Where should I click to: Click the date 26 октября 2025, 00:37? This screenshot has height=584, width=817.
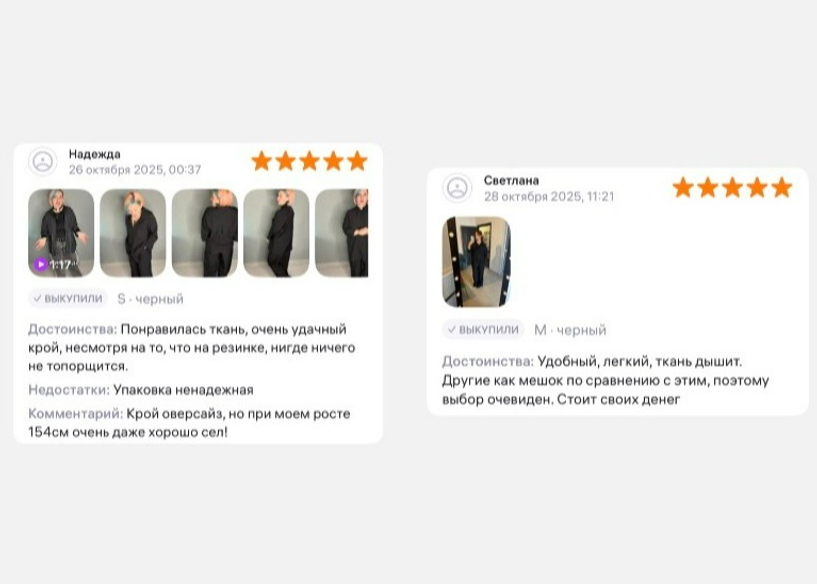(135, 170)
